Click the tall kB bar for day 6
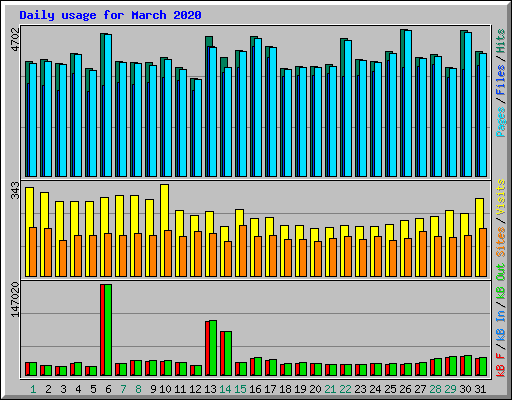The width and height of the screenshot is (512, 400). (106, 330)
